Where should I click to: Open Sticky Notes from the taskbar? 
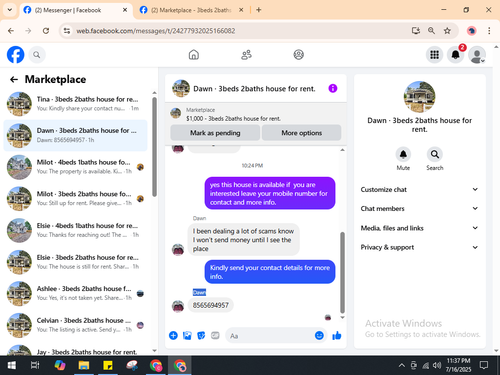[108, 365]
